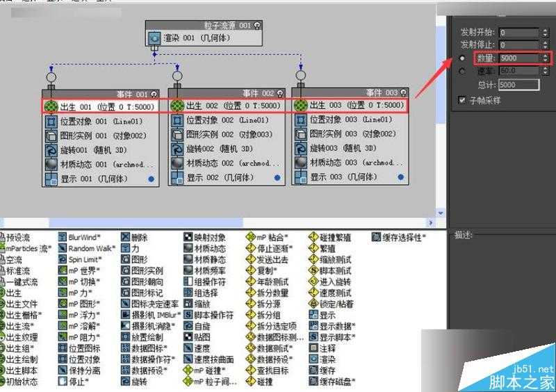
Task: Select 材质动态 001 sphere icon
Action: [x=51, y=165]
